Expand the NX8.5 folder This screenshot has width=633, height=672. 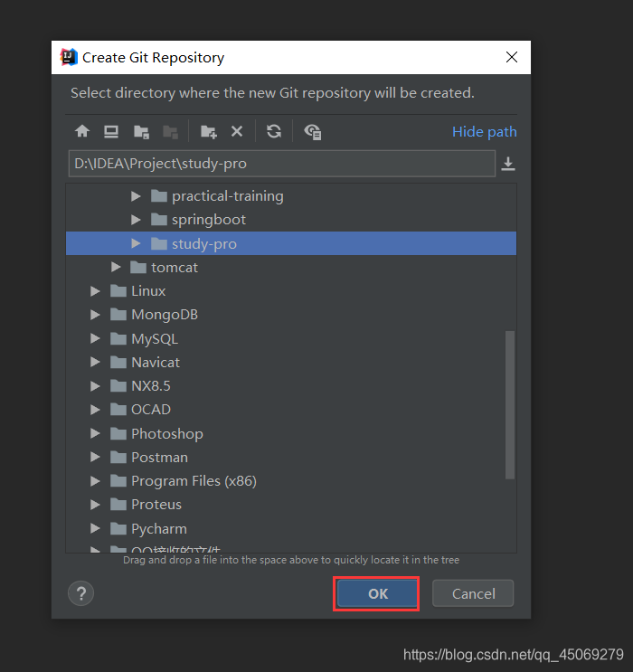(95, 386)
